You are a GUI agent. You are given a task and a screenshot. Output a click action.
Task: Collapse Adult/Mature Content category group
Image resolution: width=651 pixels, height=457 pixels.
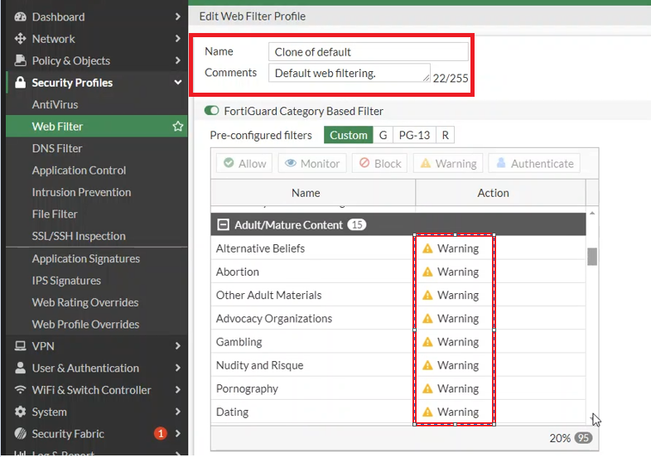click(223, 225)
